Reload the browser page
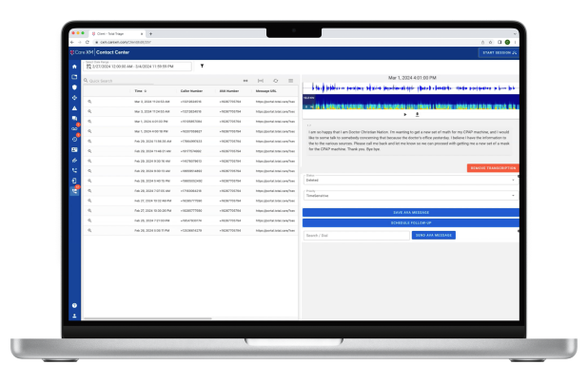Screen dimensions: 588x365 pos(87,42)
